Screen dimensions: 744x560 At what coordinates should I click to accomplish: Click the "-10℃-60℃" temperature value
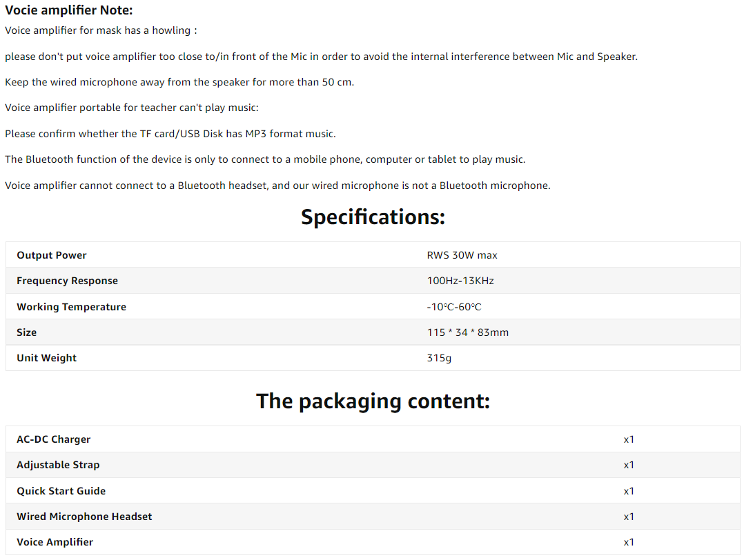[453, 307]
